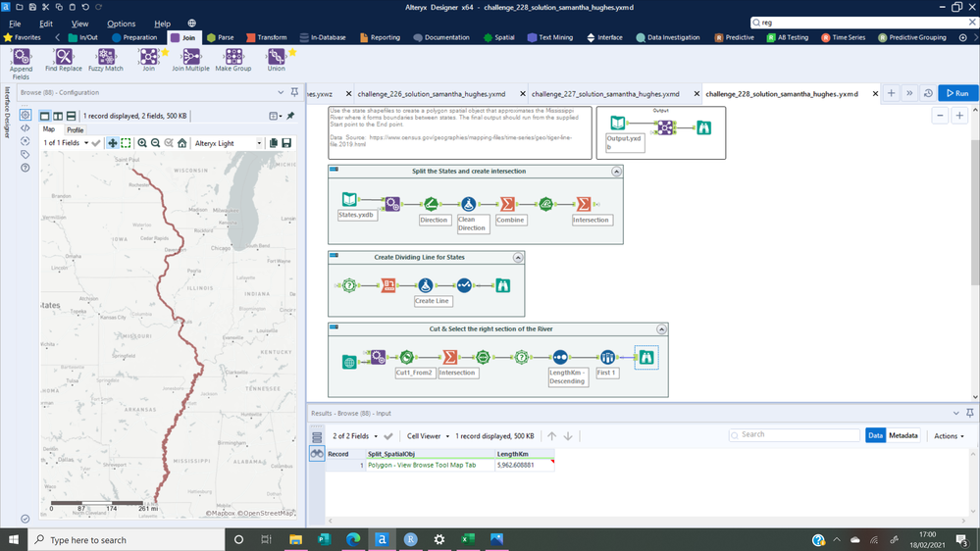Collapse the Create Dividing Line for States container

[x=518, y=258]
